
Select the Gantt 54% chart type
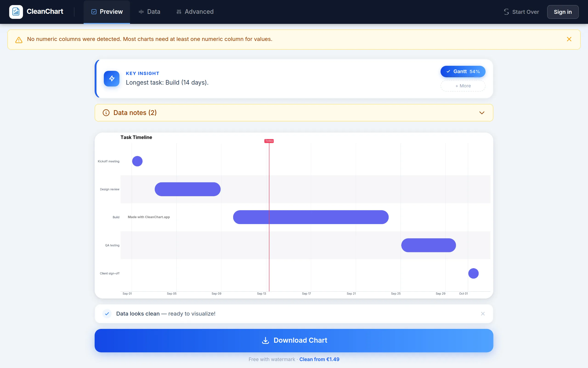coord(463,71)
